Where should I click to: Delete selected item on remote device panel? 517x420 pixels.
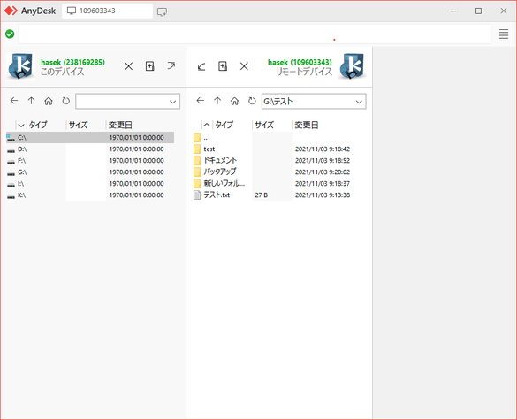click(244, 66)
